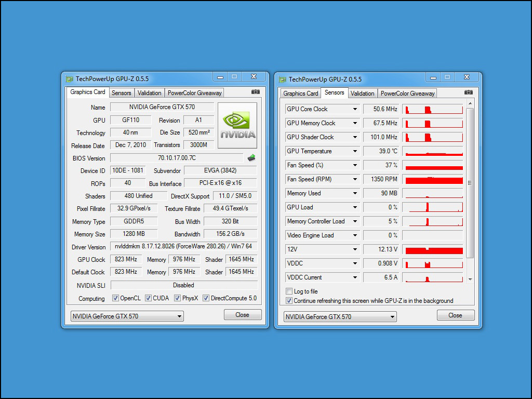Image resolution: width=532 pixels, height=399 pixels.
Task: Click GPU Core Clock history graph
Action: pyautogui.click(x=433, y=109)
